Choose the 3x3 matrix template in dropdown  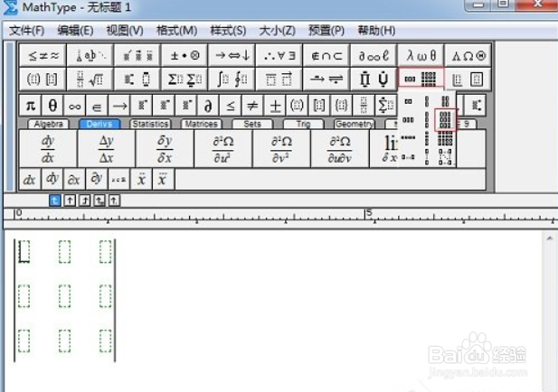[x=445, y=120]
